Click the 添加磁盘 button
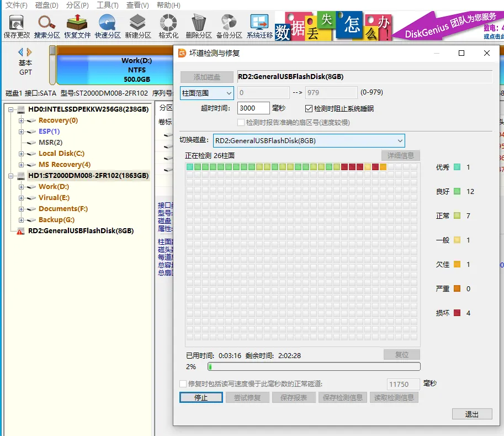The height and width of the screenshot is (436, 504). click(x=206, y=77)
